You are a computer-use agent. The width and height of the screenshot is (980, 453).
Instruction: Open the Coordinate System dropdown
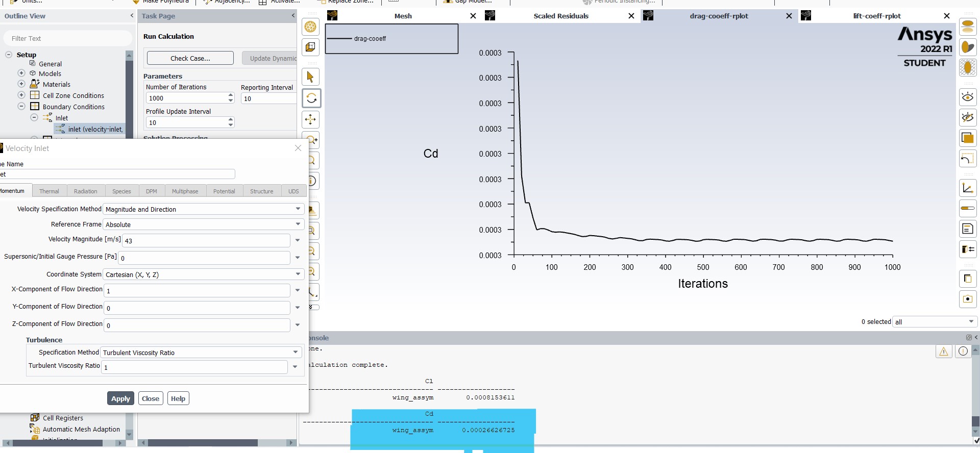click(204, 274)
